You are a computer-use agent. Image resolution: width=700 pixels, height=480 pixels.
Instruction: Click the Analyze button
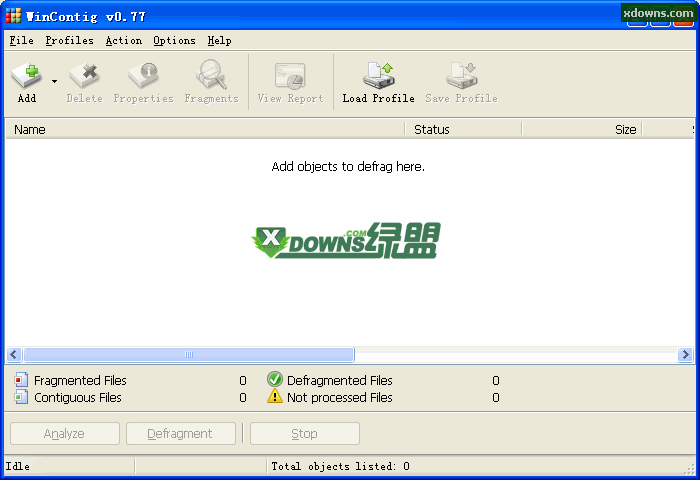(x=65, y=434)
